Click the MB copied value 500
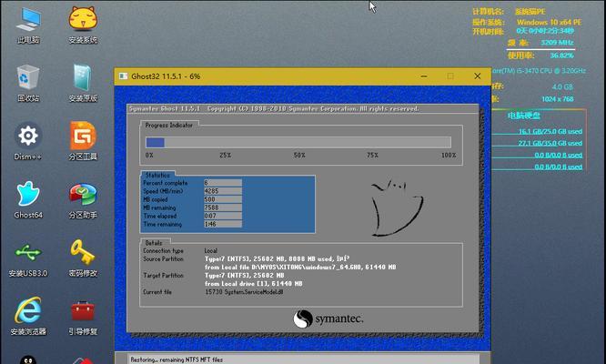Screen dimensions: 606x364 point(223,199)
